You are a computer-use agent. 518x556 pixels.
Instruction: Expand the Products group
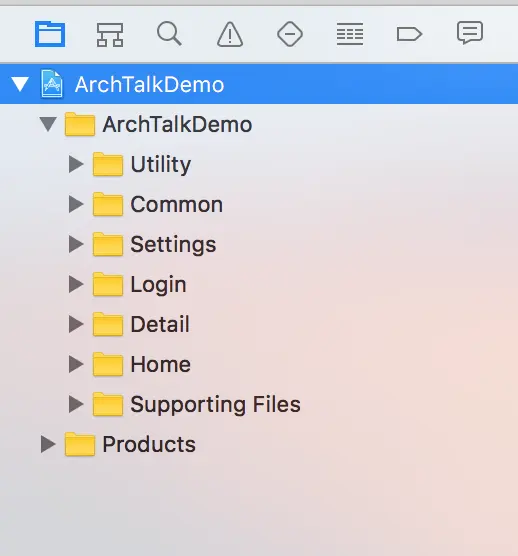pos(48,444)
